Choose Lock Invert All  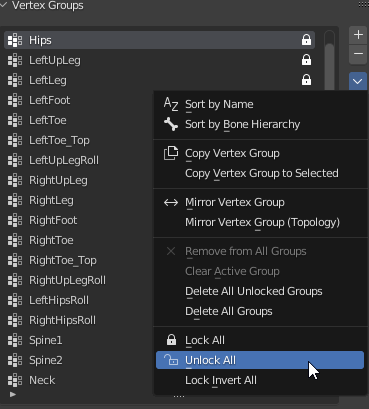pos(260,380)
